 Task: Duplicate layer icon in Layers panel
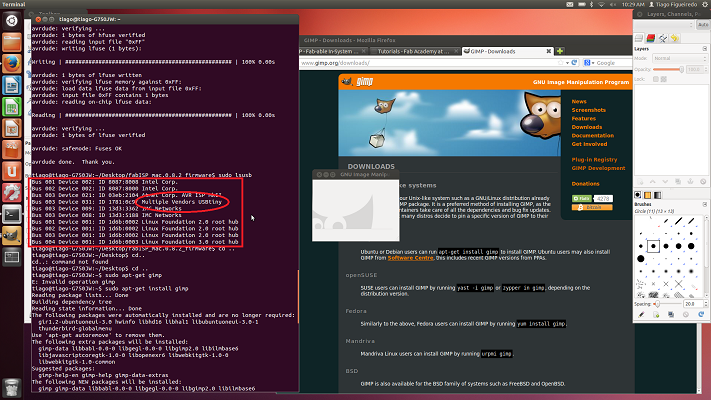click(678, 181)
